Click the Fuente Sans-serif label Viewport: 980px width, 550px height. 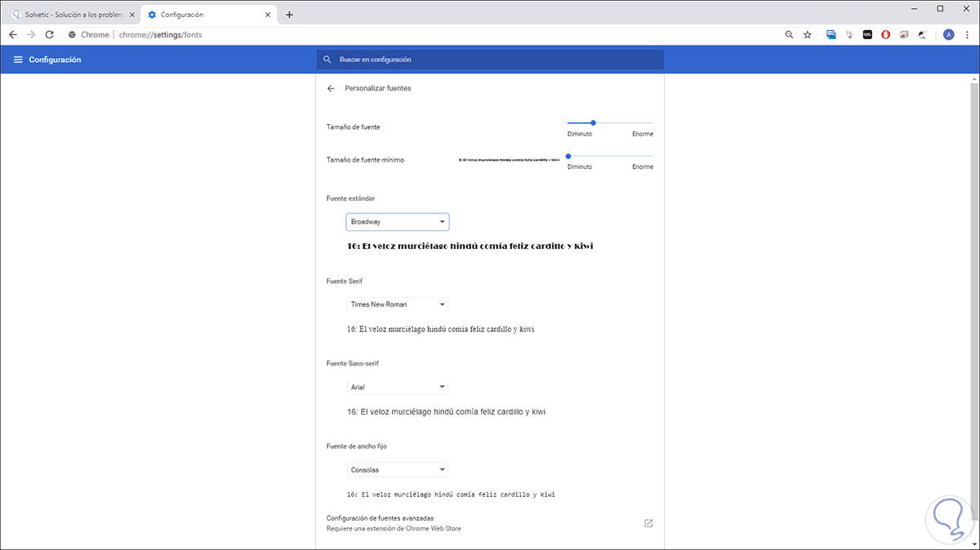tap(353, 363)
